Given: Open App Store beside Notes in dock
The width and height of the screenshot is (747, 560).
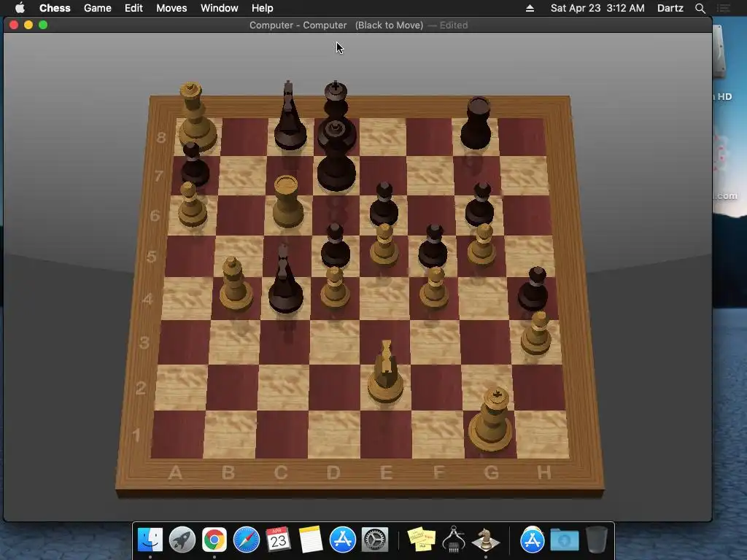Looking at the screenshot, I should pyautogui.click(x=343, y=540).
